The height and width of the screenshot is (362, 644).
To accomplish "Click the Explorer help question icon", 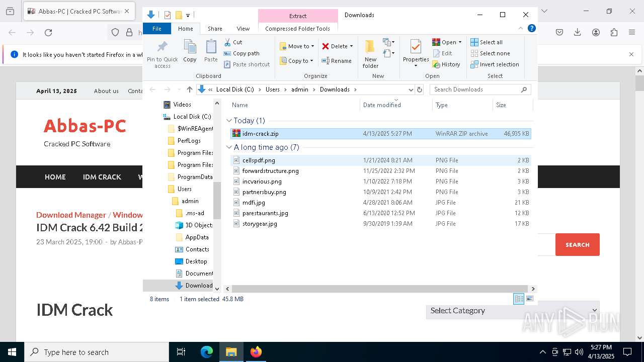I will click(531, 29).
